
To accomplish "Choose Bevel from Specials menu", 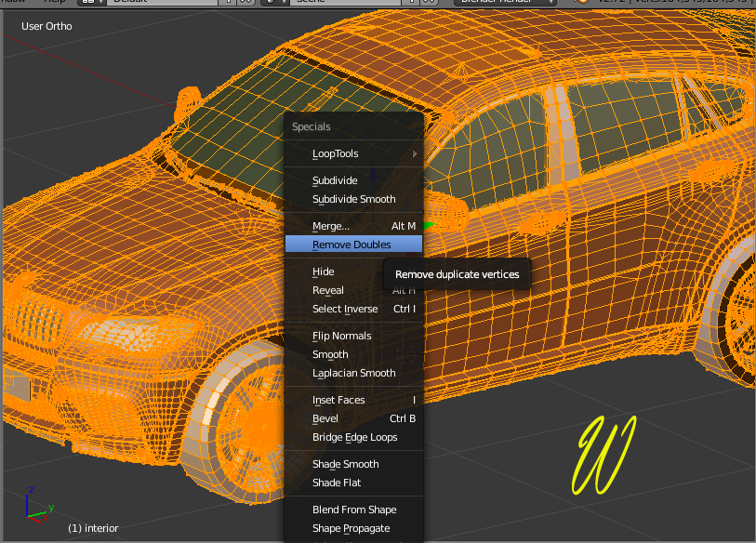I will pyautogui.click(x=353, y=418).
